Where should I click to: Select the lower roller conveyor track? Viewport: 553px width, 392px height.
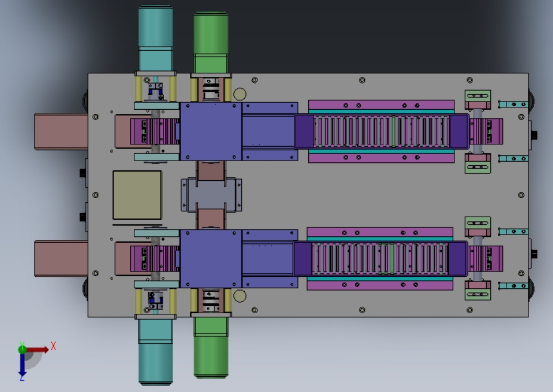coord(380,258)
